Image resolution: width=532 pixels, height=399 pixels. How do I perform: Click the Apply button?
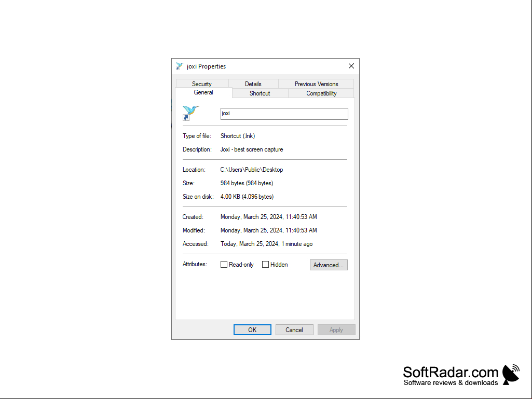click(x=336, y=330)
